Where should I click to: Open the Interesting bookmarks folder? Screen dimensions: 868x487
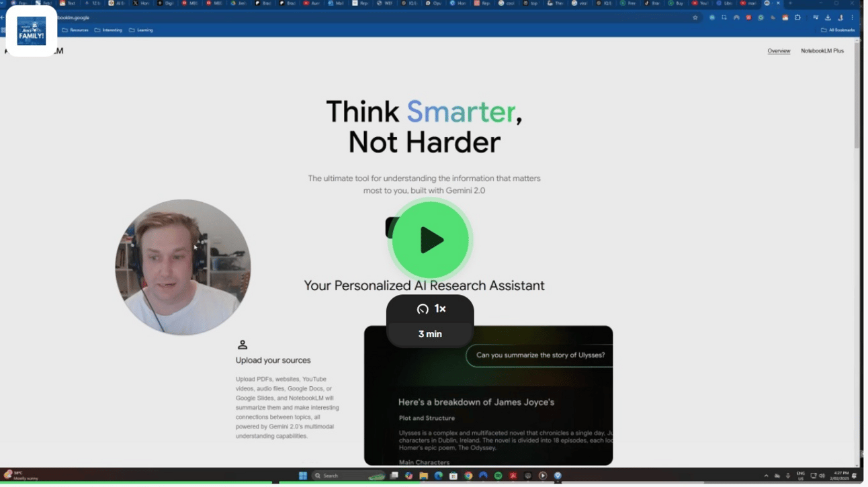(108, 30)
